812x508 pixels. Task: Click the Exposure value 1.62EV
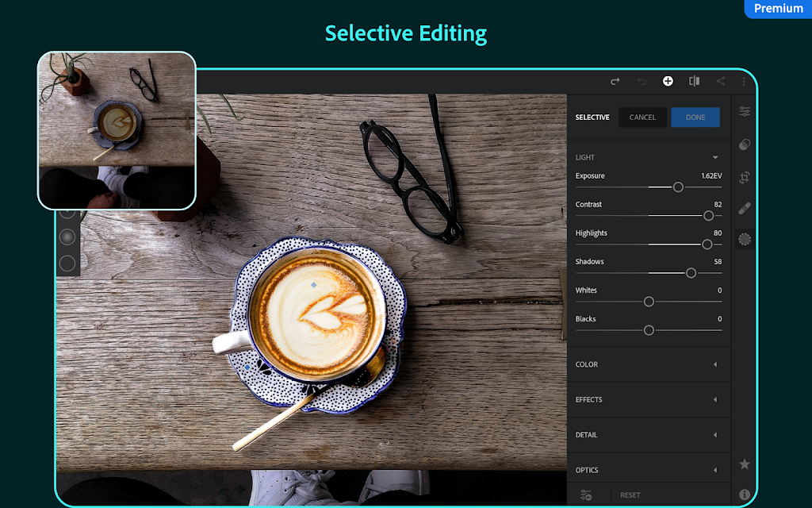tap(711, 175)
